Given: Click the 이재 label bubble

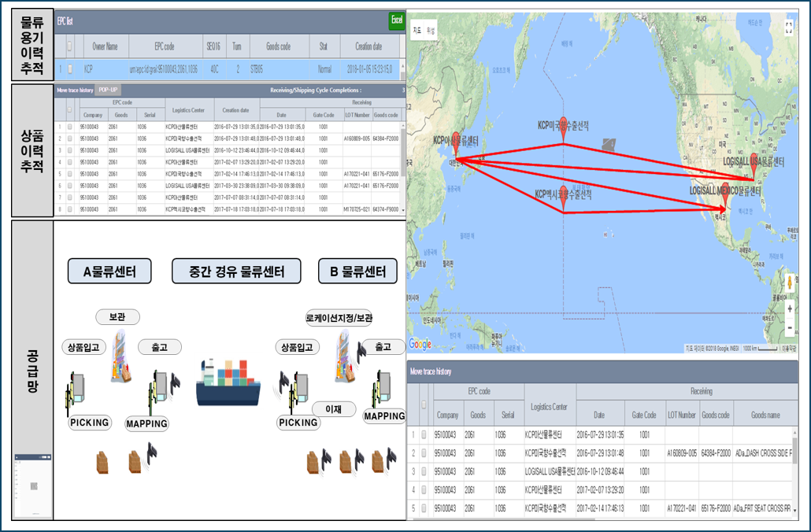Looking at the screenshot, I should click(x=334, y=409).
